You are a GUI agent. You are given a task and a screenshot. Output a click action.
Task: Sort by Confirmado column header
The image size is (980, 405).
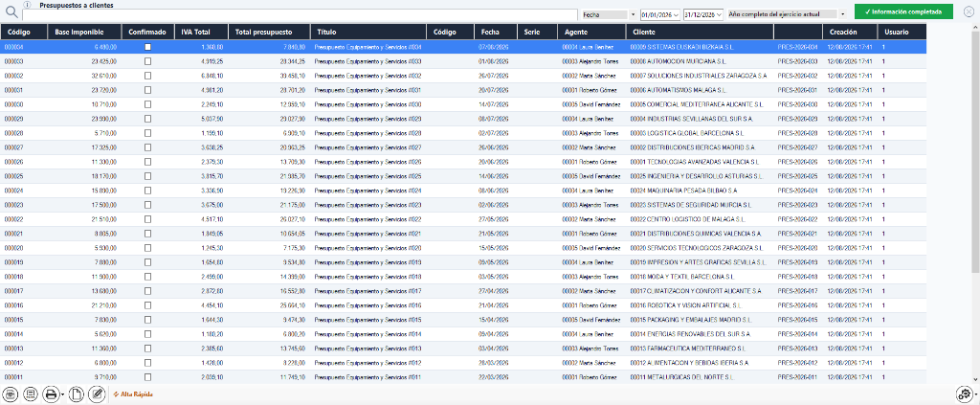click(147, 32)
